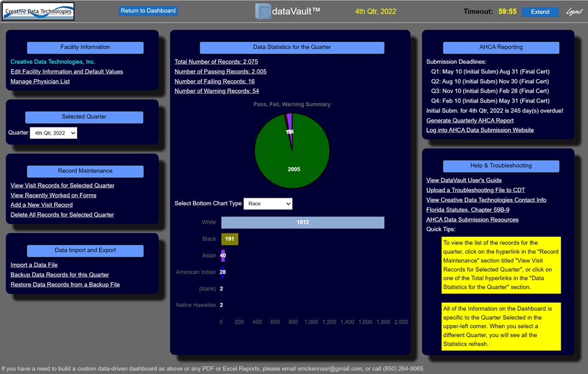588x374 pixels.
Task: Click Add a New Visit Record
Action: point(42,205)
